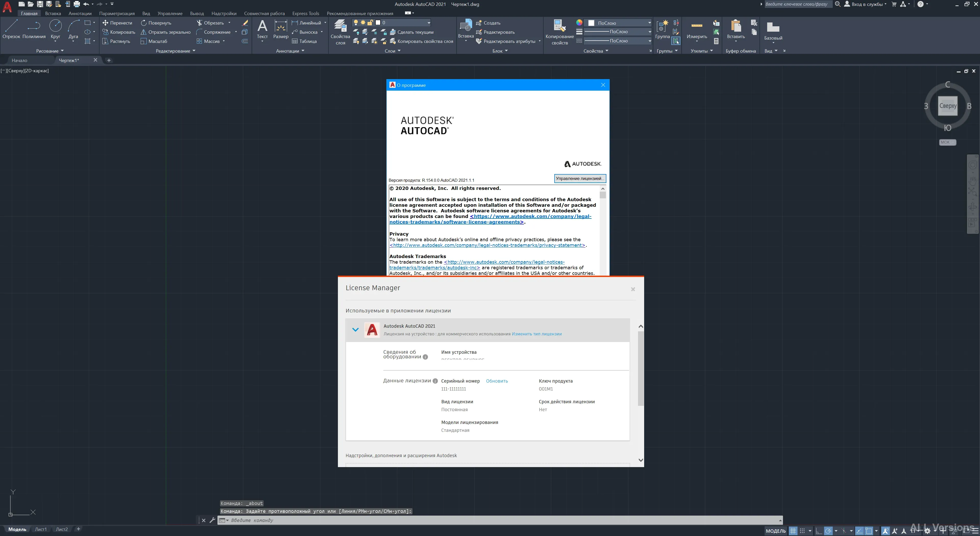Open the Вставка ribbon tab
The height and width of the screenshot is (536, 980).
click(x=53, y=13)
